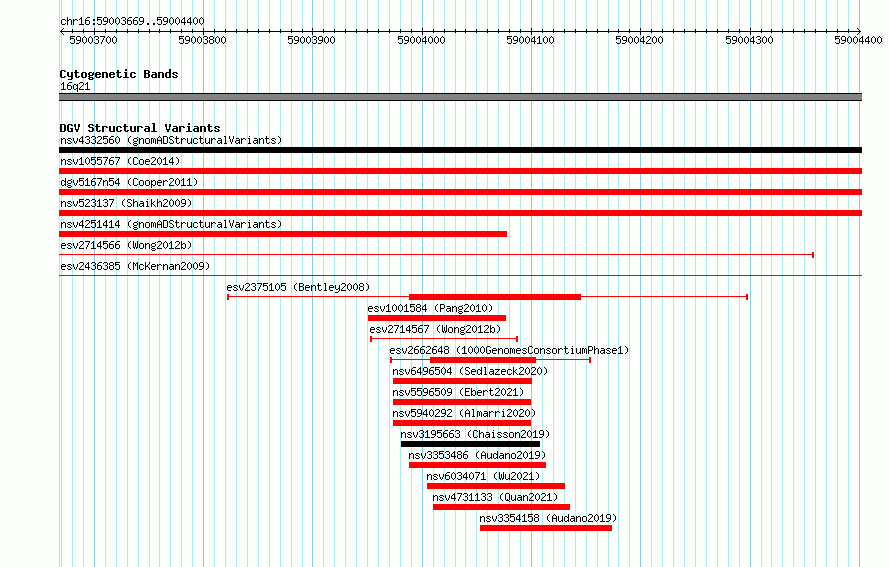The image size is (890, 567).
Task: Click the DGV Structural Variants track title
Action: point(140,128)
